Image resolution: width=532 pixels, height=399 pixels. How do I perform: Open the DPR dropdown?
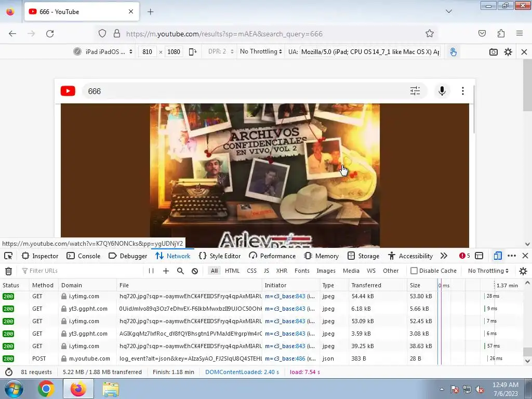pyautogui.click(x=221, y=51)
